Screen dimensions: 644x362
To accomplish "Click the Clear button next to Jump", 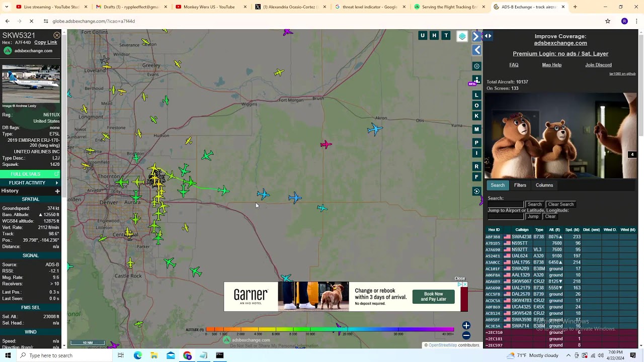I will [550, 217].
